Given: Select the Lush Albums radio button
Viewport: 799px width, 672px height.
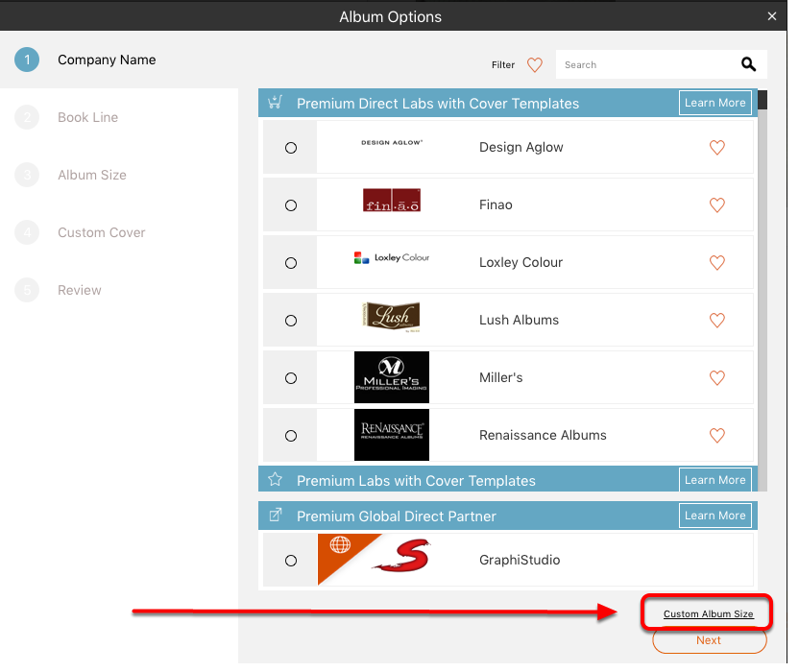Looking at the screenshot, I should coord(291,321).
